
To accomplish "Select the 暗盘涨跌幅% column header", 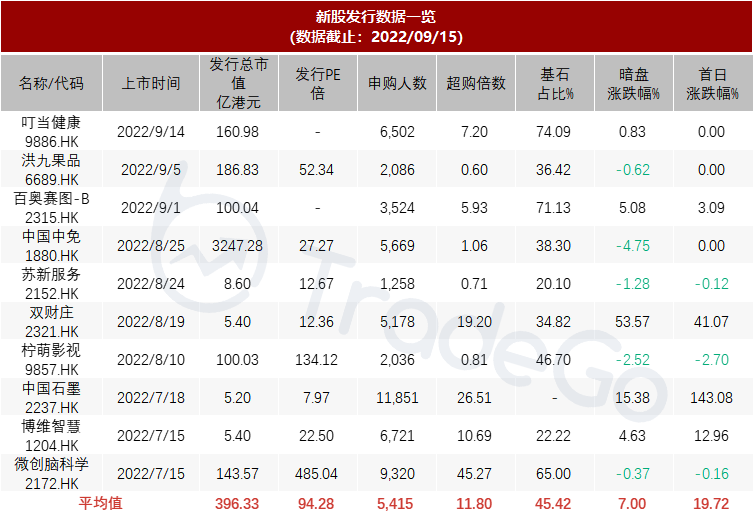I will coord(634,83).
